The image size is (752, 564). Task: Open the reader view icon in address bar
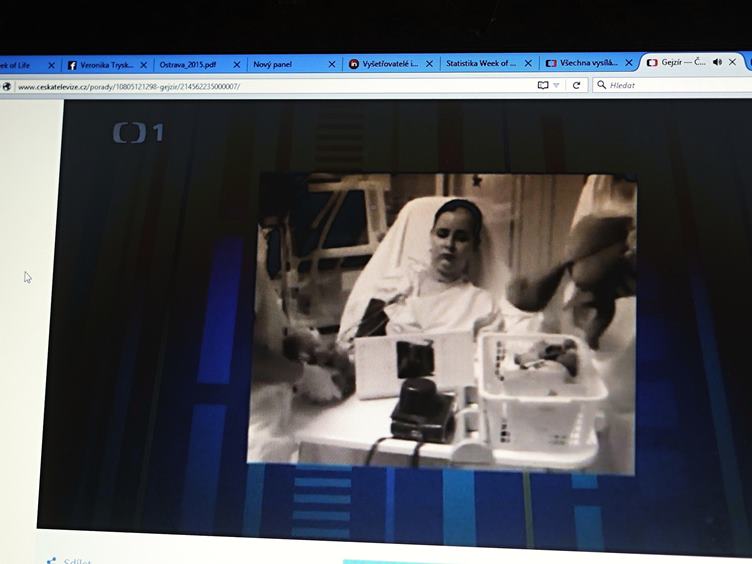click(542, 85)
